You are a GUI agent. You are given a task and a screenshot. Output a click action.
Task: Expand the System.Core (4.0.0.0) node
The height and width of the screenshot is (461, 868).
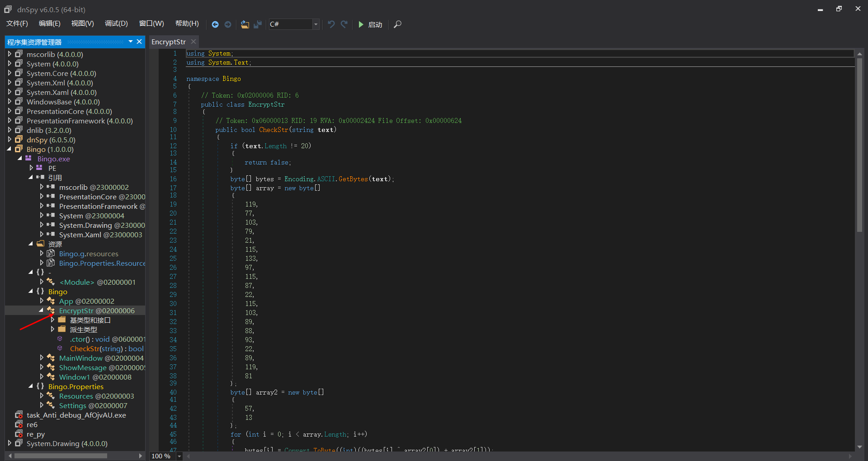point(9,73)
